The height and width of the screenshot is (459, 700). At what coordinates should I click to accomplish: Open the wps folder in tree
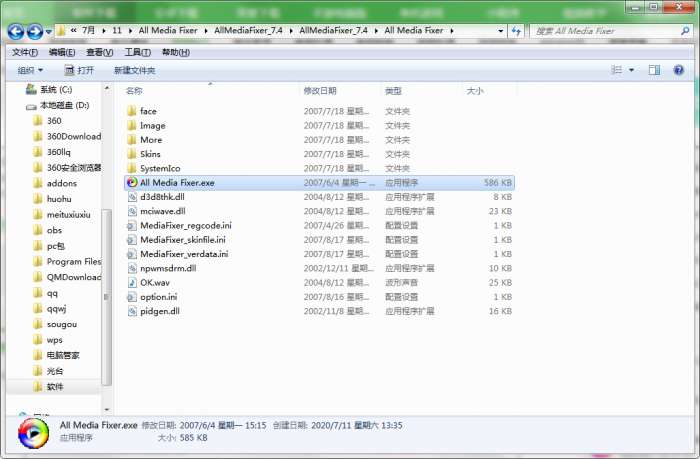click(48, 340)
